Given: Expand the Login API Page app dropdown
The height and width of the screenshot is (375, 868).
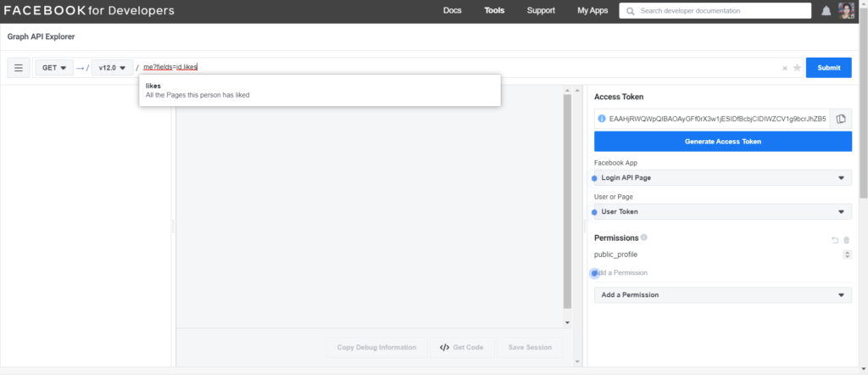Looking at the screenshot, I should [723, 178].
